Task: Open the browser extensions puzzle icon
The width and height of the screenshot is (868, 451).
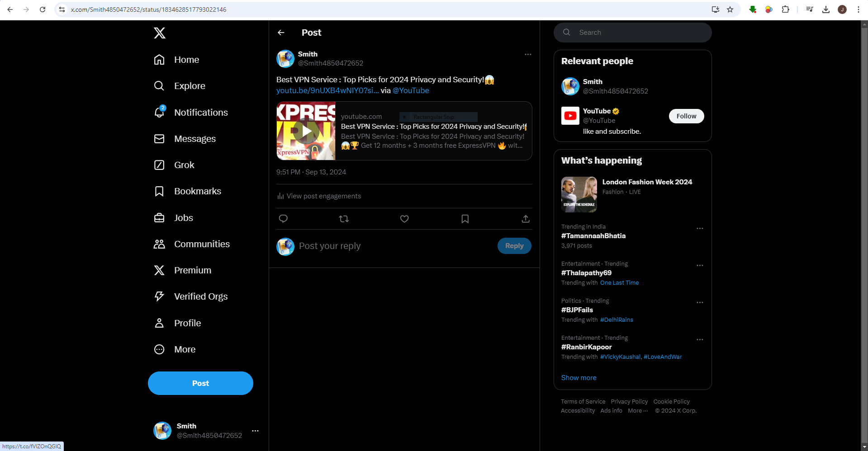Action: click(x=785, y=9)
